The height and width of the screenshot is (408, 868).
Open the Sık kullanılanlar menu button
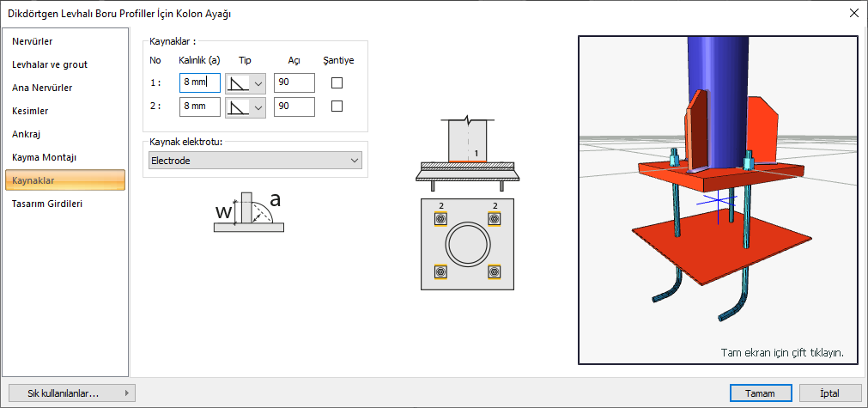coord(70,393)
